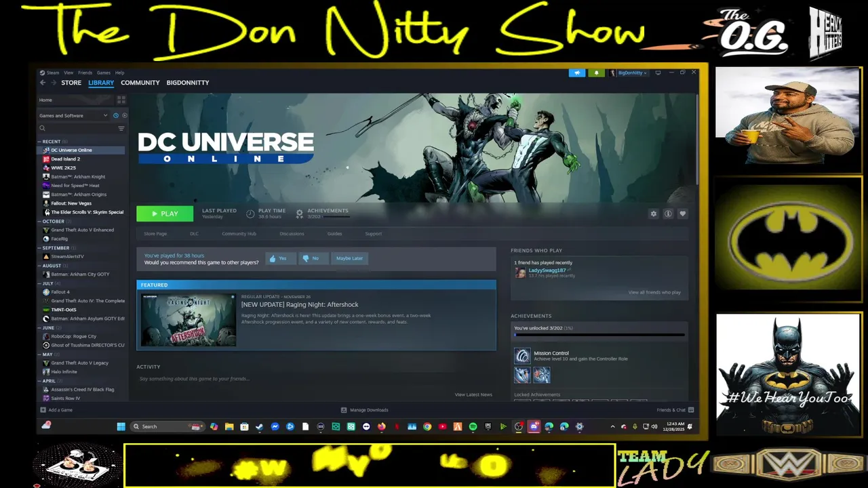Click the Maybe Later button
This screenshot has height=488, width=868.
(349, 258)
